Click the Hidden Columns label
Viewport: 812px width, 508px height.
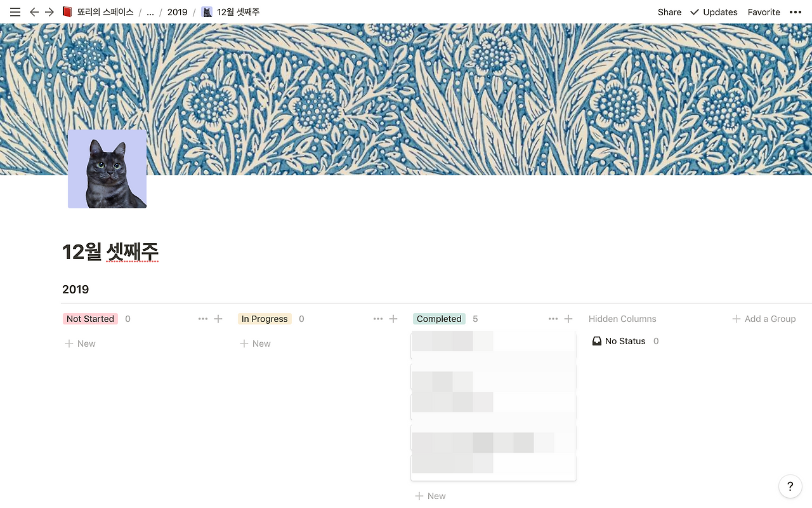622,319
